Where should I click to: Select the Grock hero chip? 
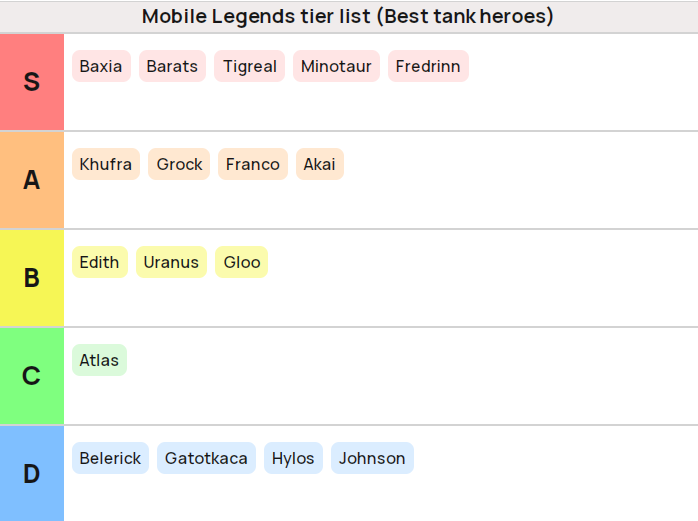click(x=179, y=164)
